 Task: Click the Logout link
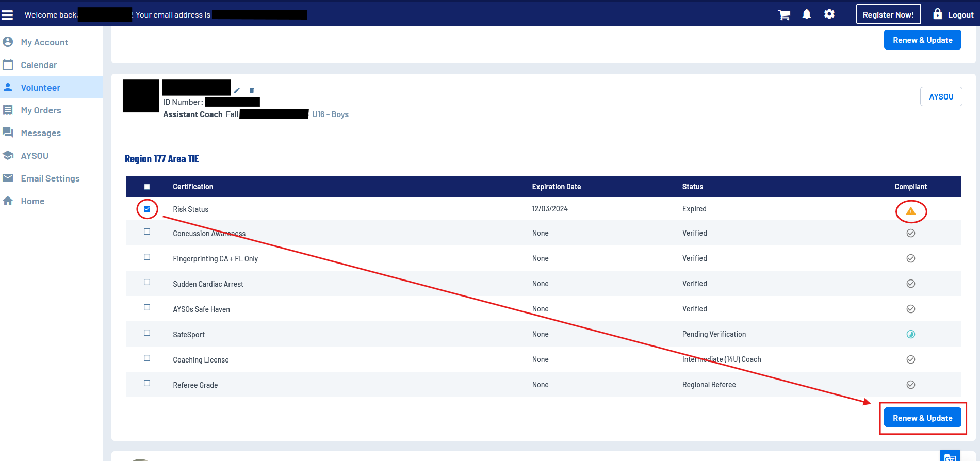point(954,14)
